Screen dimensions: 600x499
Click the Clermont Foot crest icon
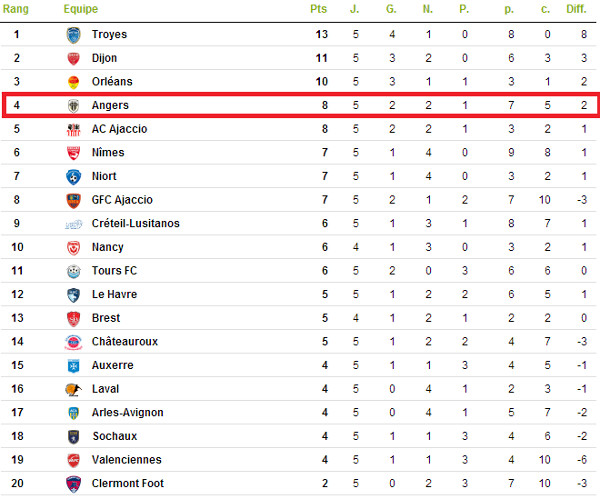click(x=73, y=484)
